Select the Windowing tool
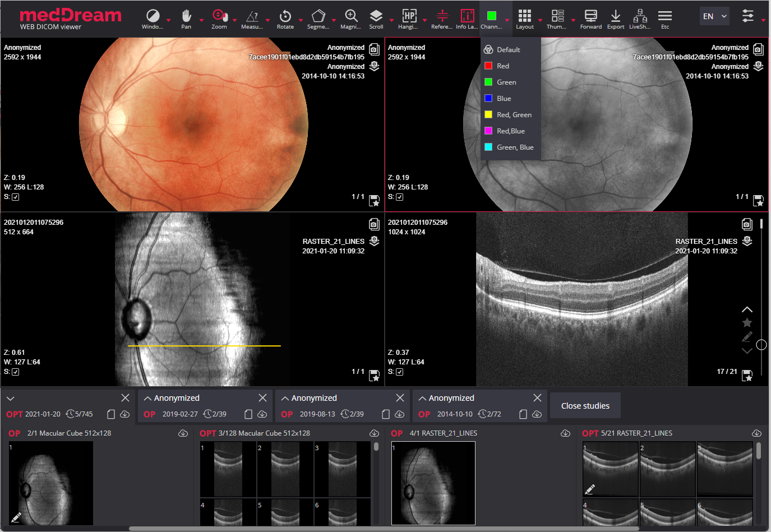 tap(153, 18)
